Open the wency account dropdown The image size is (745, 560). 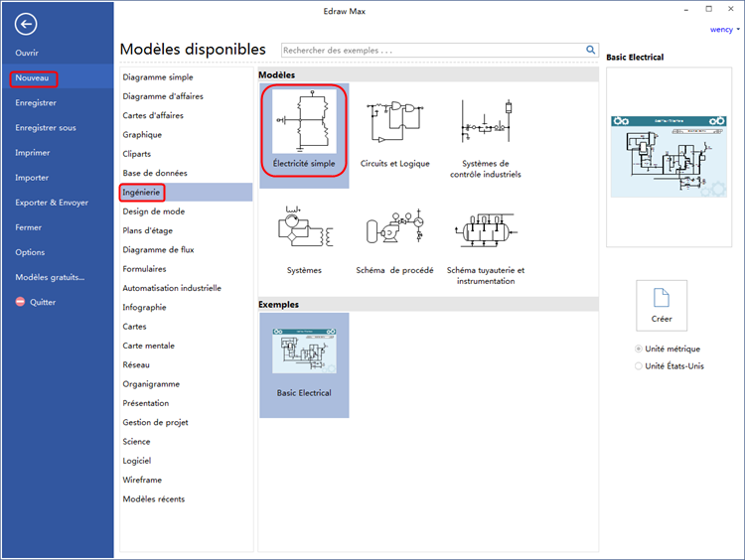[724, 30]
